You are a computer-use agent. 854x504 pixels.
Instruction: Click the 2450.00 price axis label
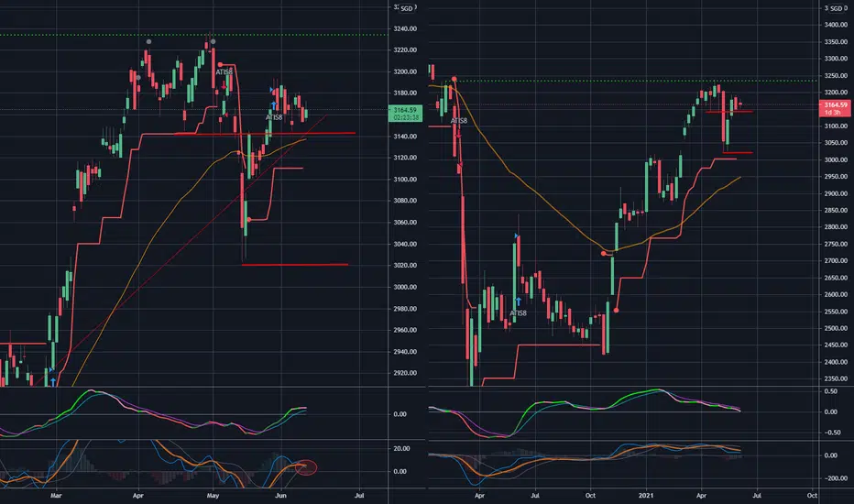coord(836,345)
